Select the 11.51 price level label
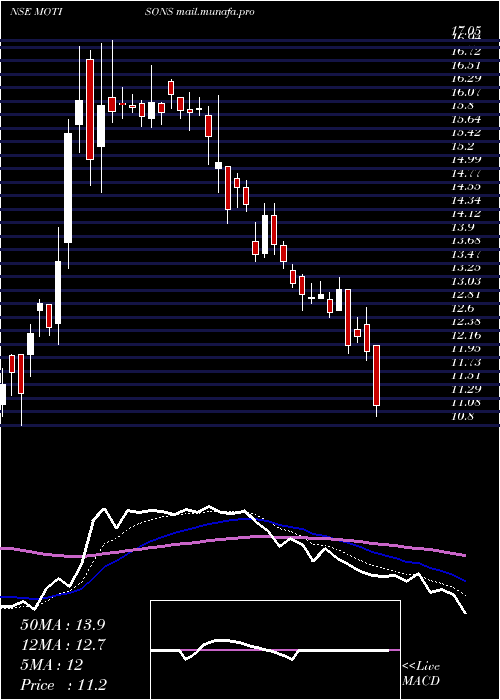Screen dimensions: 500x700 coord(466,376)
